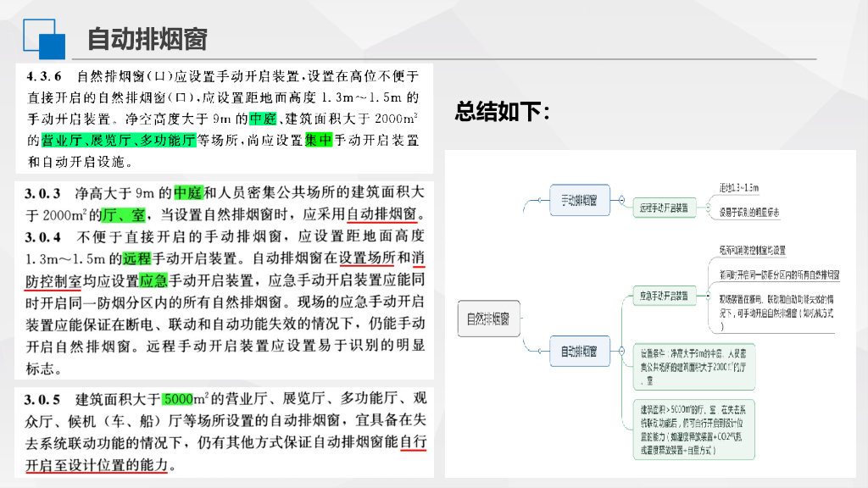Click the leaf about 同一防烟分区内的所有自然排烟窗
Image resolution: width=868 pixels, height=488 pixels.
coord(780,275)
